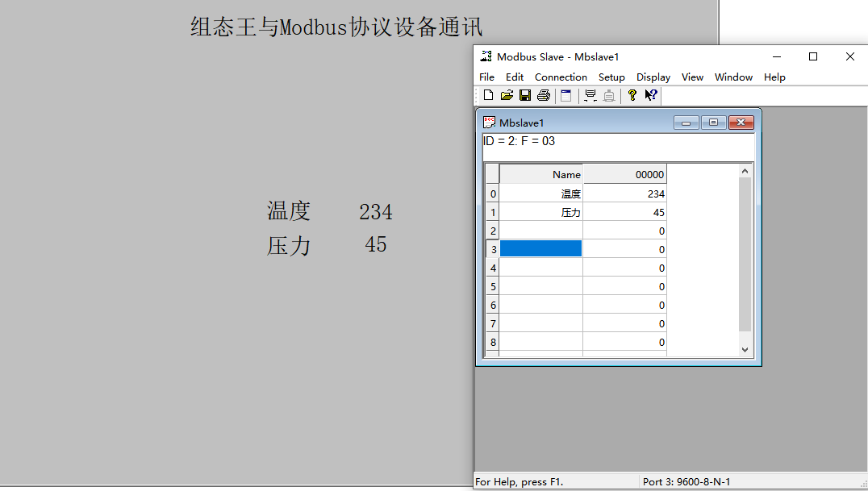Select the name cell 温度 in row 0
This screenshot has width=868, height=491.
tap(540, 193)
